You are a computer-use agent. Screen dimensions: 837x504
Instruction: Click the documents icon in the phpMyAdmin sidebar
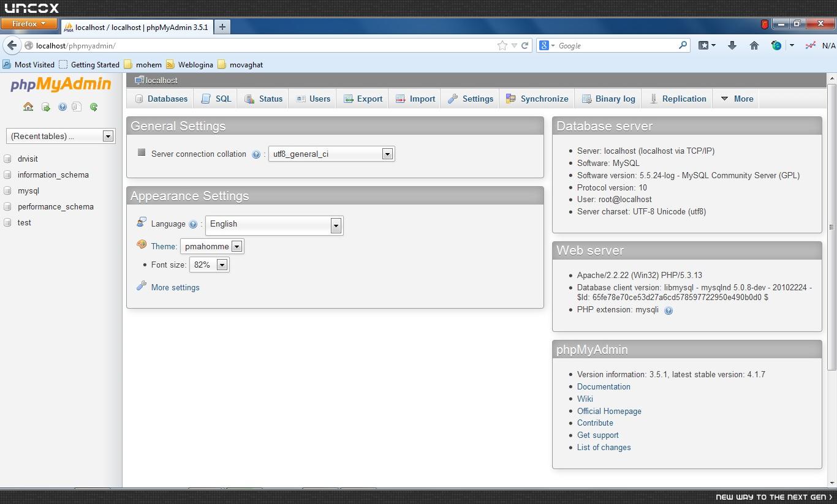pyautogui.click(x=77, y=107)
